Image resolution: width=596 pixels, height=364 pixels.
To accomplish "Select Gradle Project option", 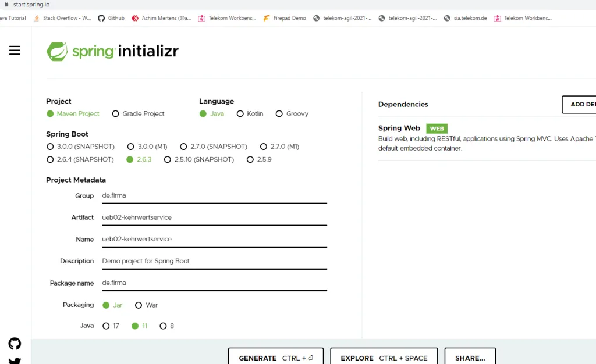I will [139, 113].
